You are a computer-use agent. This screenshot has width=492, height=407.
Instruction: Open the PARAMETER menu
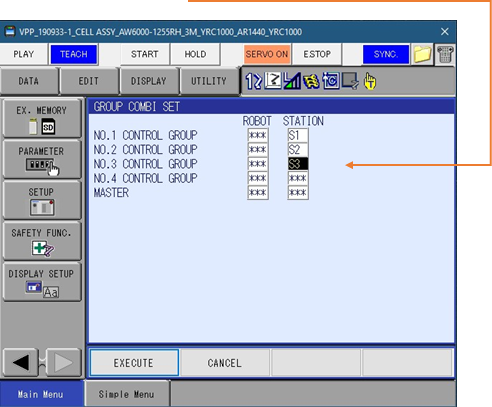click(x=42, y=159)
